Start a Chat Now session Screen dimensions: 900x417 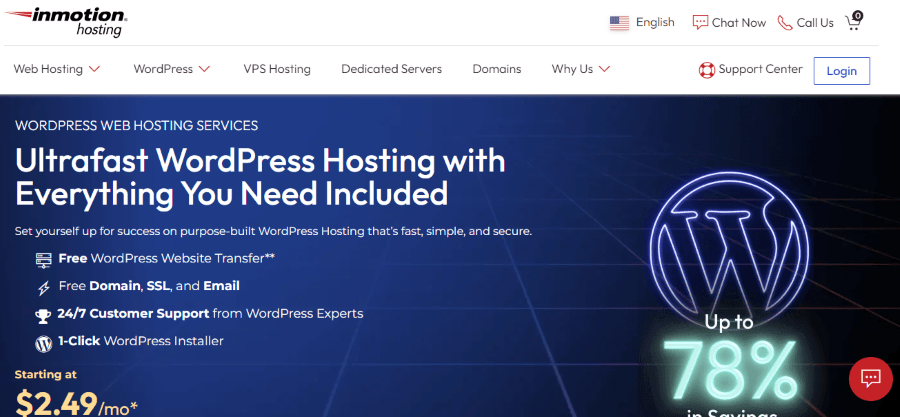click(x=739, y=23)
